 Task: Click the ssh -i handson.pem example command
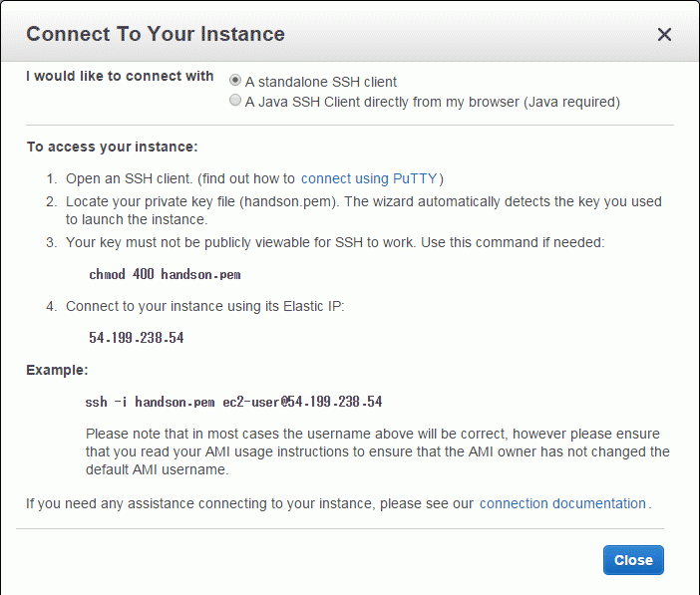point(233,402)
